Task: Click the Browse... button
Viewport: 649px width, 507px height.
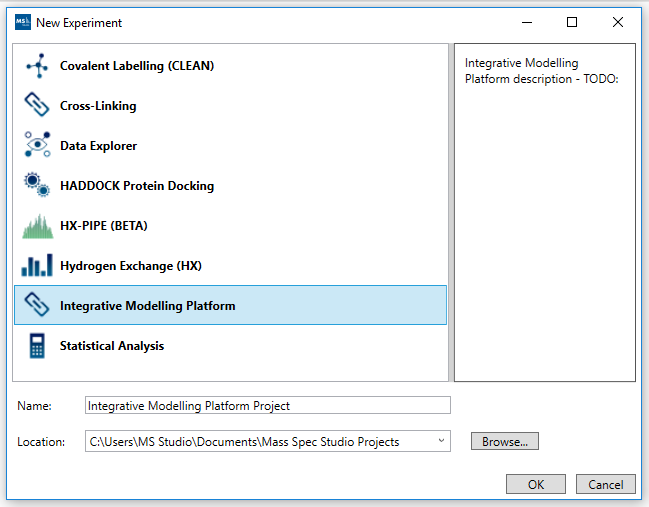Action: click(x=505, y=441)
